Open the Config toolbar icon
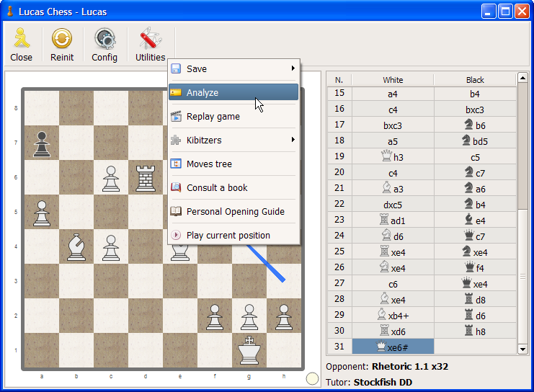534x392 pixels. click(104, 37)
